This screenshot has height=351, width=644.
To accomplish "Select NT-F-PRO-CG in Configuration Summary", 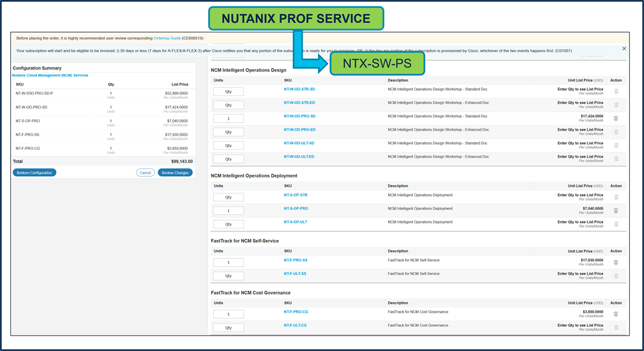I will [x=28, y=149].
